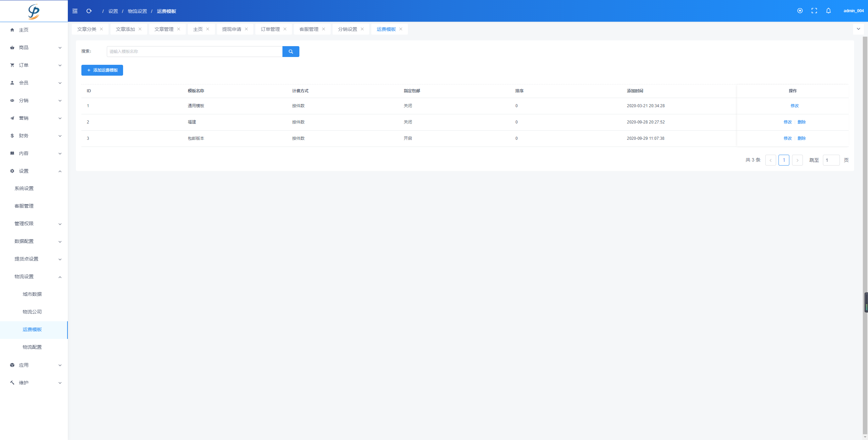Close the 客服管理 tab
This screenshot has height=440, width=868.
point(324,29)
